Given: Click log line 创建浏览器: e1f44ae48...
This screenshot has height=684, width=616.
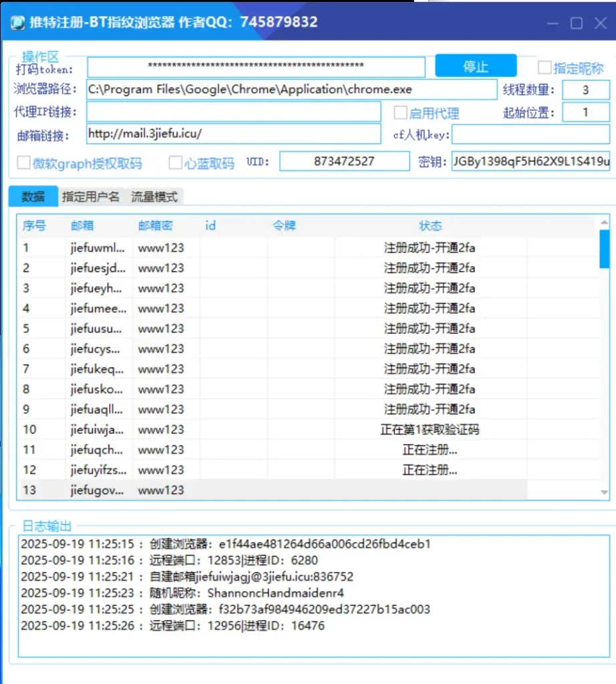Looking at the screenshot, I should (x=226, y=544).
